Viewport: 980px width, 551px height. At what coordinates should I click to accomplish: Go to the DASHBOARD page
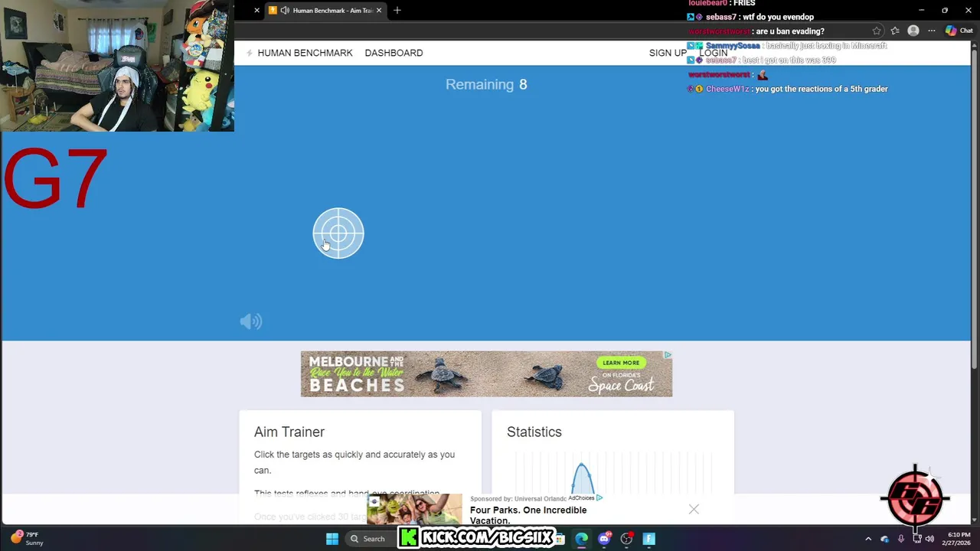coord(394,53)
